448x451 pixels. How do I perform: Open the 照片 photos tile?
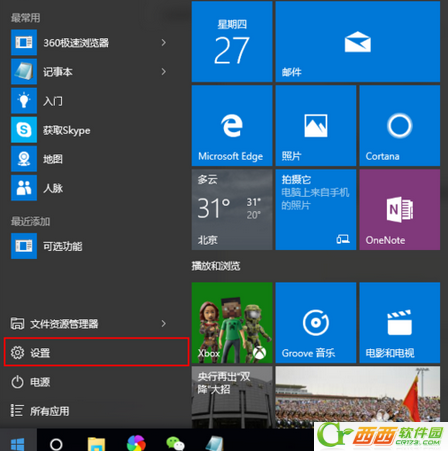tap(316, 126)
